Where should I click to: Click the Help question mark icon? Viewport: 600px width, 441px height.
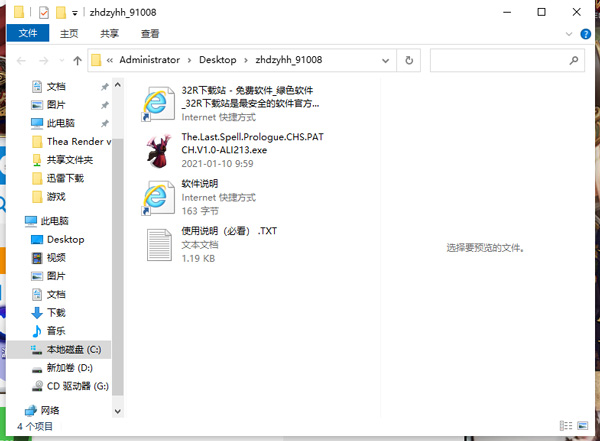click(x=585, y=34)
